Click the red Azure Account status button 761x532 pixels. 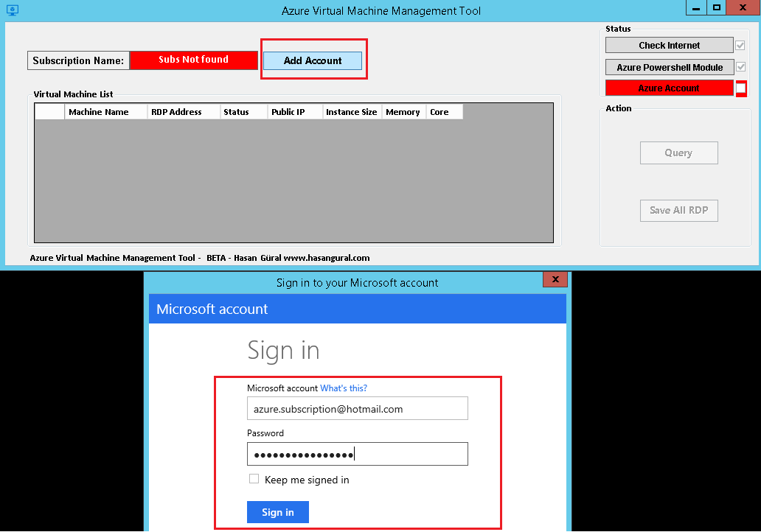click(669, 88)
